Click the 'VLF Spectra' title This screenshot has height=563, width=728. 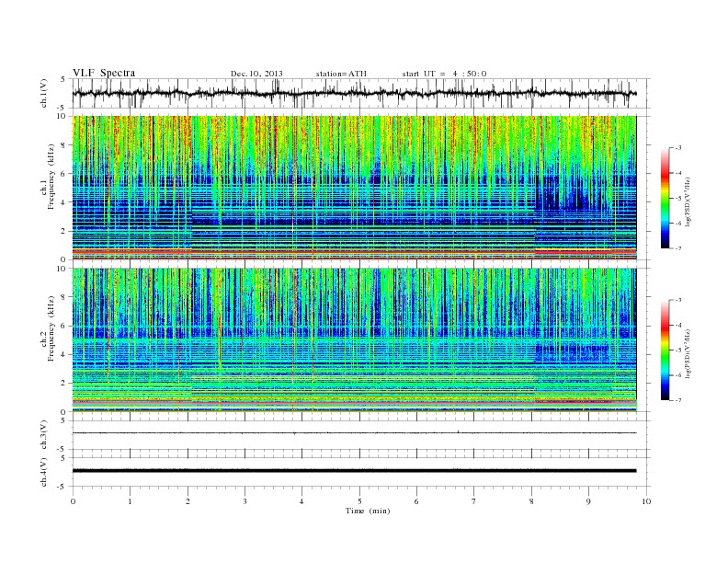[x=104, y=73]
